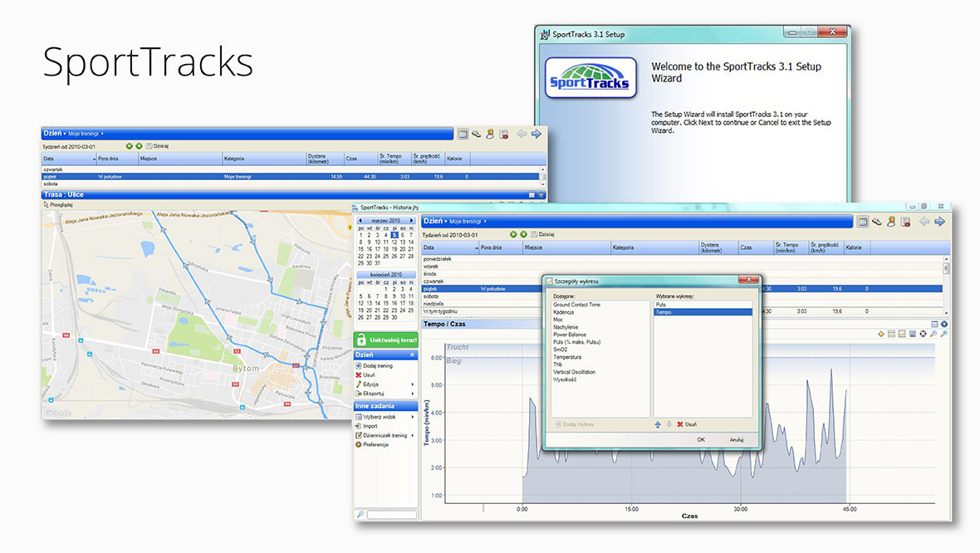Sort by Data column in Historia window
980x553 pixels.
tap(449, 248)
